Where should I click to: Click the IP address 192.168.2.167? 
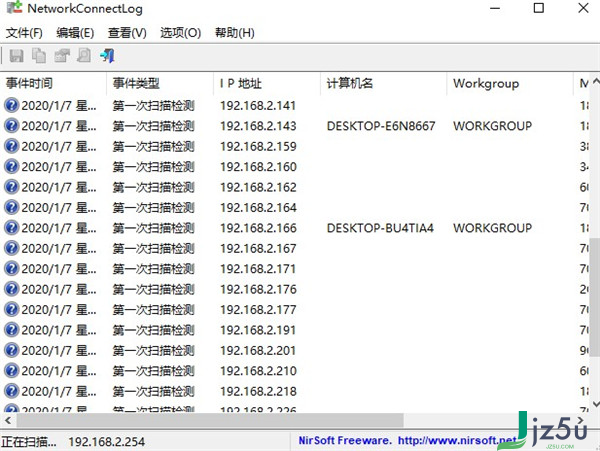[x=258, y=248]
